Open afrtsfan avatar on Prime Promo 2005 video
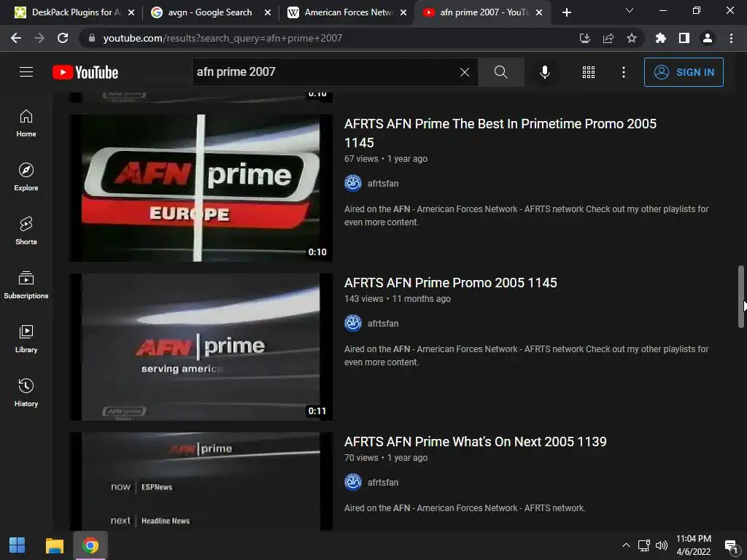Viewport: 747px width, 560px height. pos(353,323)
